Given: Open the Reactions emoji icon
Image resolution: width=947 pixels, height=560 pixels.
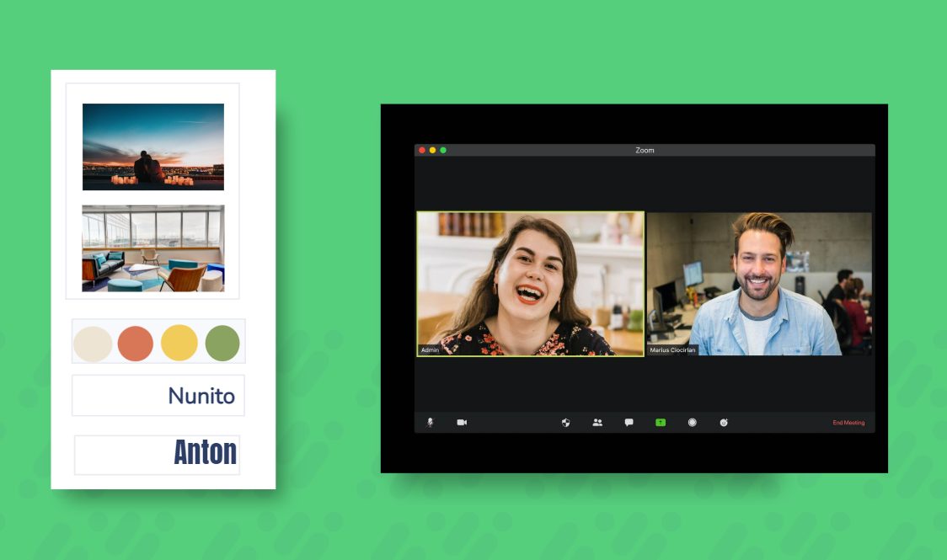Looking at the screenshot, I should (724, 423).
